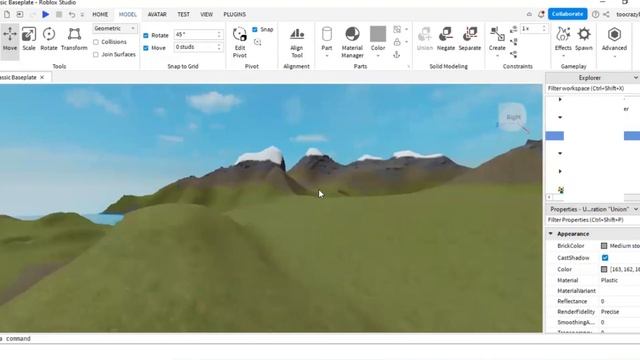This screenshot has width=640, height=360.
Task: Toggle the Join Surfaces checkbox
Action: [96, 54]
